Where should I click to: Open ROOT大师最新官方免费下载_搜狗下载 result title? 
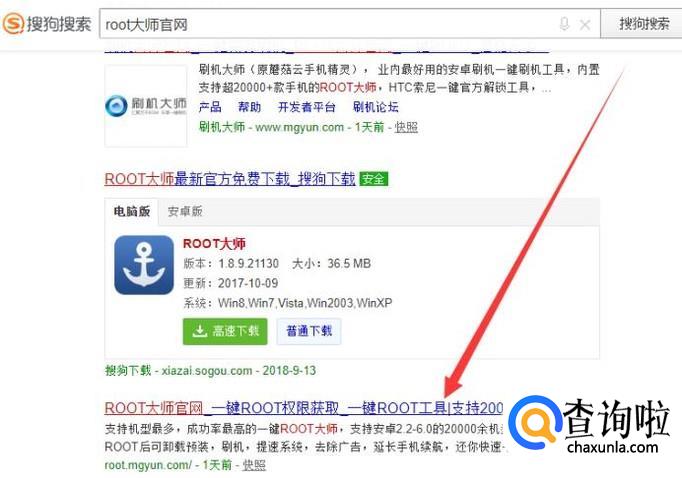[x=230, y=179]
